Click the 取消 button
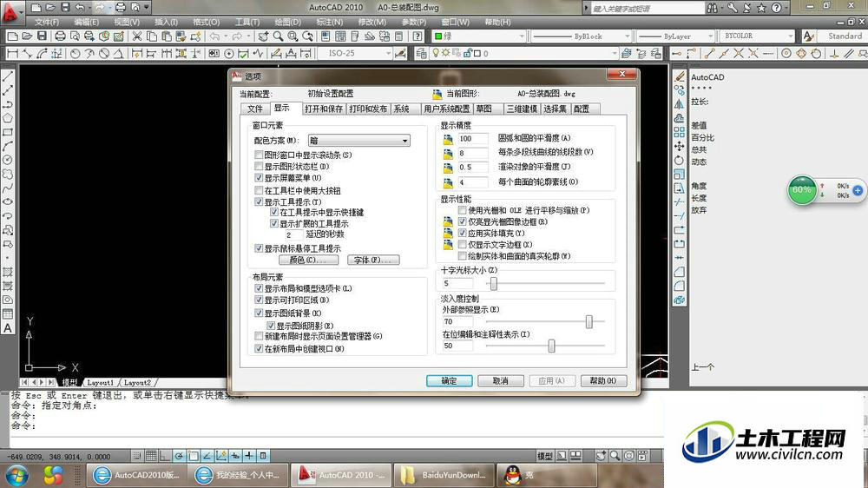The image size is (868, 488). tap(501, 381)
